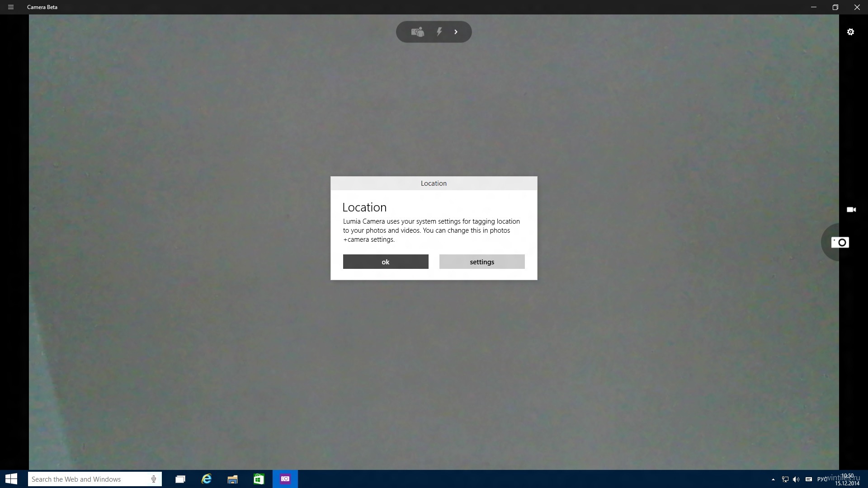
Task: Take a photo with shutter button
Action: [x=840, y=243]
